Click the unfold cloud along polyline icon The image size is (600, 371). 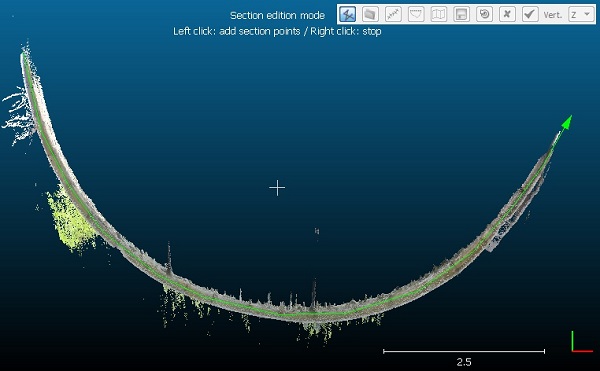pyautogui.click(x=439, y=15)
